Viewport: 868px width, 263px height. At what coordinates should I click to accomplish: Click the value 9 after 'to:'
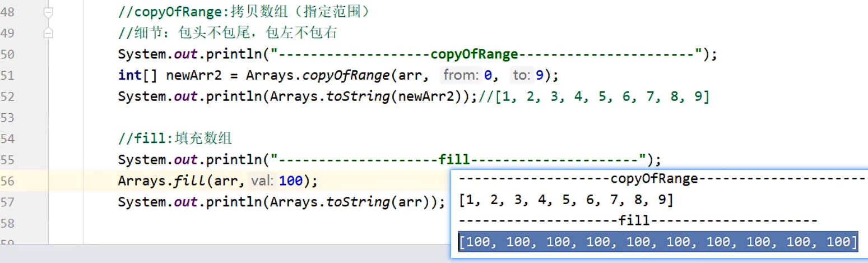click(x=541, y=75)
